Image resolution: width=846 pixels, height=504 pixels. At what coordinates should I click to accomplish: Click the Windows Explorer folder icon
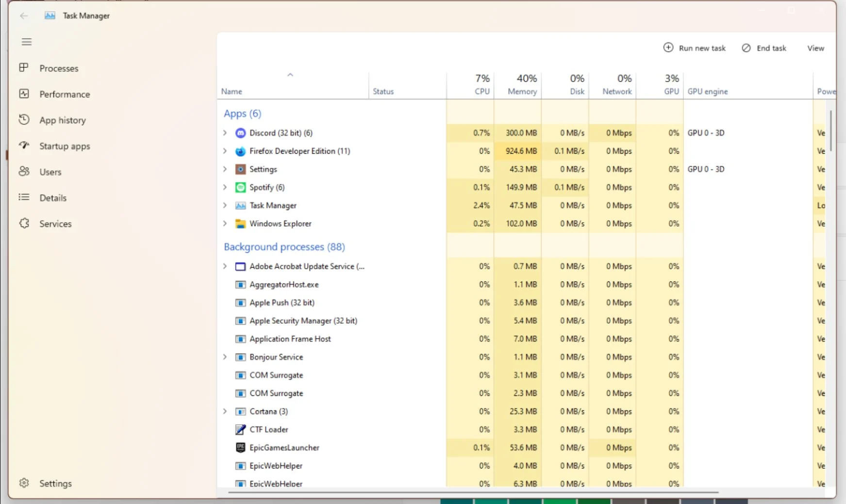coord(240,224)
